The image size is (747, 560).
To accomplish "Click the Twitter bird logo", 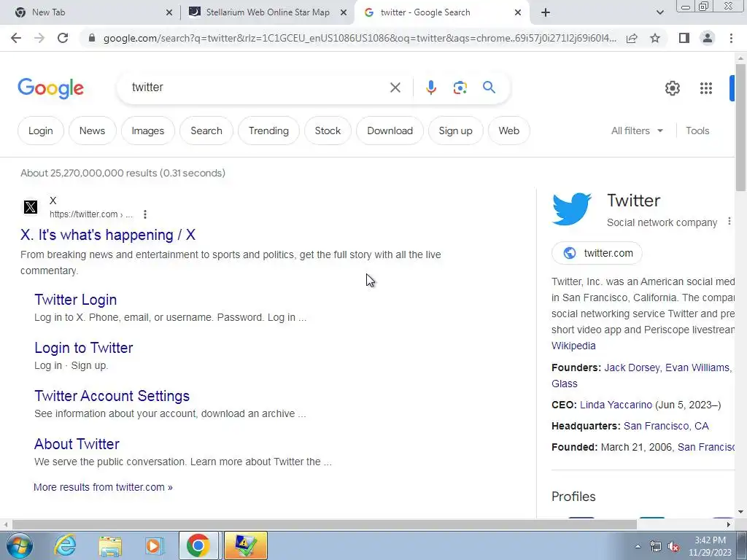I will click(x=572, y=209).
